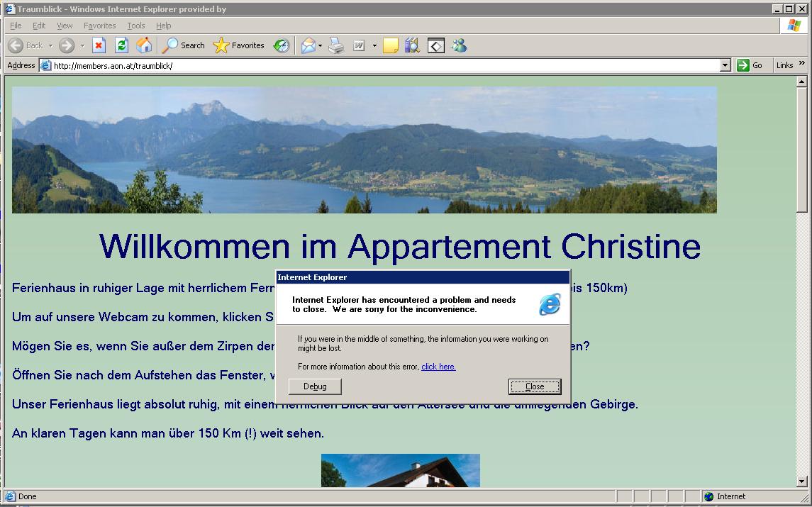Click the green Go arrow button
Image resolution: width=812 pixels, height=507 pixels.
tap(743, 65)
